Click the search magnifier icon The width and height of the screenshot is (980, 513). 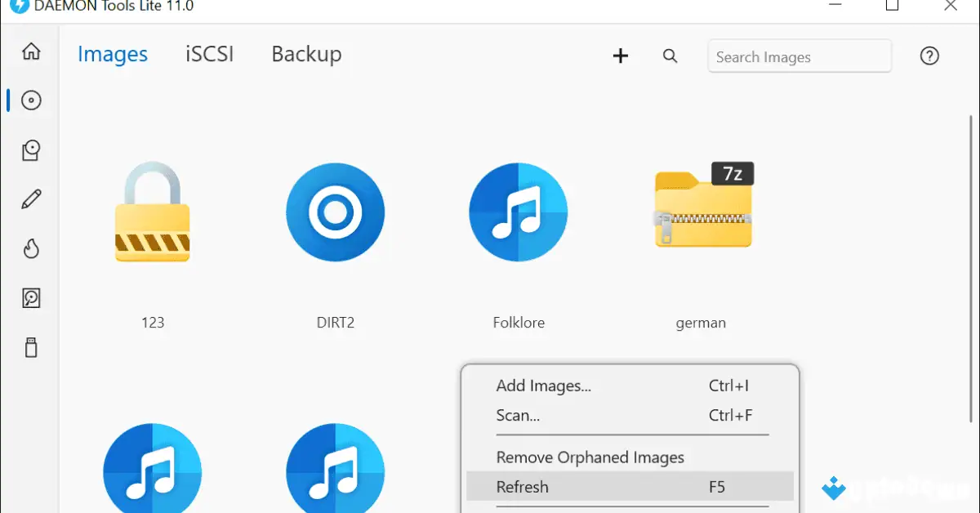(670, 56)
